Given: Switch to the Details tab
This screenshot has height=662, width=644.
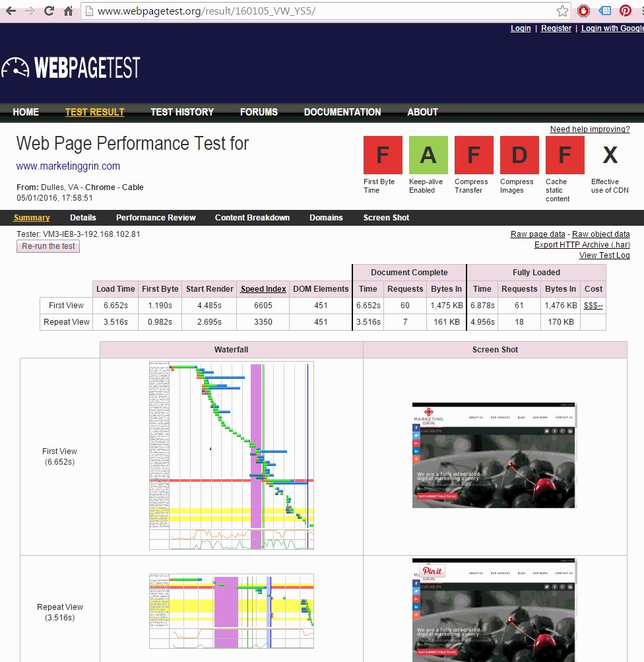Looking at the screenshot, I should click(82, 217).
